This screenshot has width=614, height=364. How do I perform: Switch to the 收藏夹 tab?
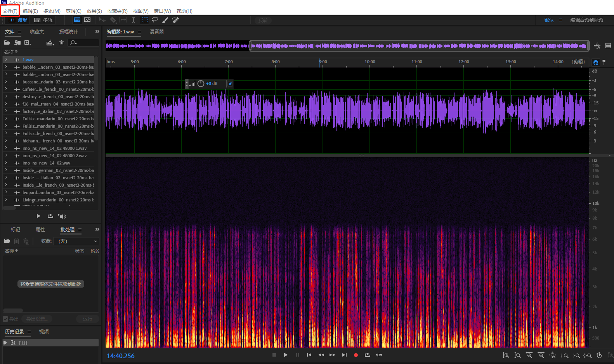[37, 32]
